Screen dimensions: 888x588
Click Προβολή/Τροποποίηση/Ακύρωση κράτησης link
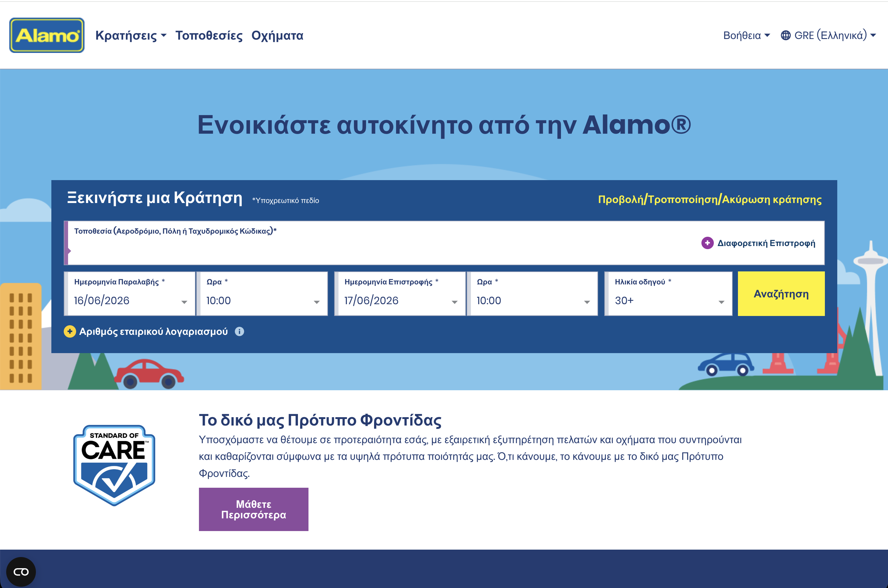click(709, 199)
